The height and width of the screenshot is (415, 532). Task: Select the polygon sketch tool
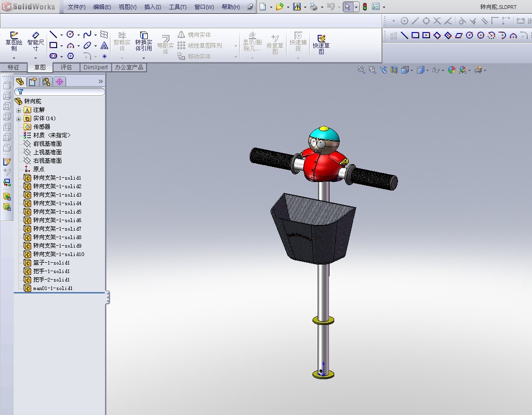pos(71,56)
